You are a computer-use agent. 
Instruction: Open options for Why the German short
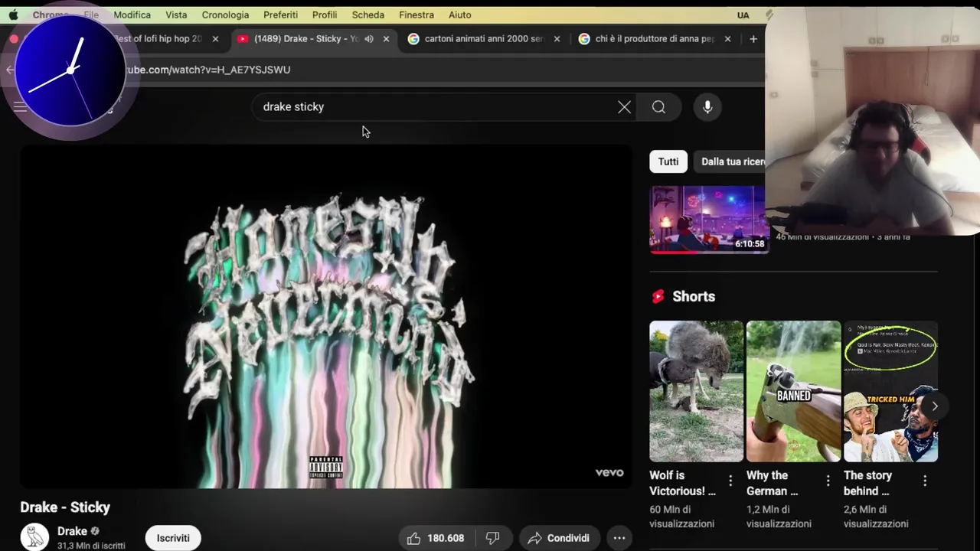point(828,481)
